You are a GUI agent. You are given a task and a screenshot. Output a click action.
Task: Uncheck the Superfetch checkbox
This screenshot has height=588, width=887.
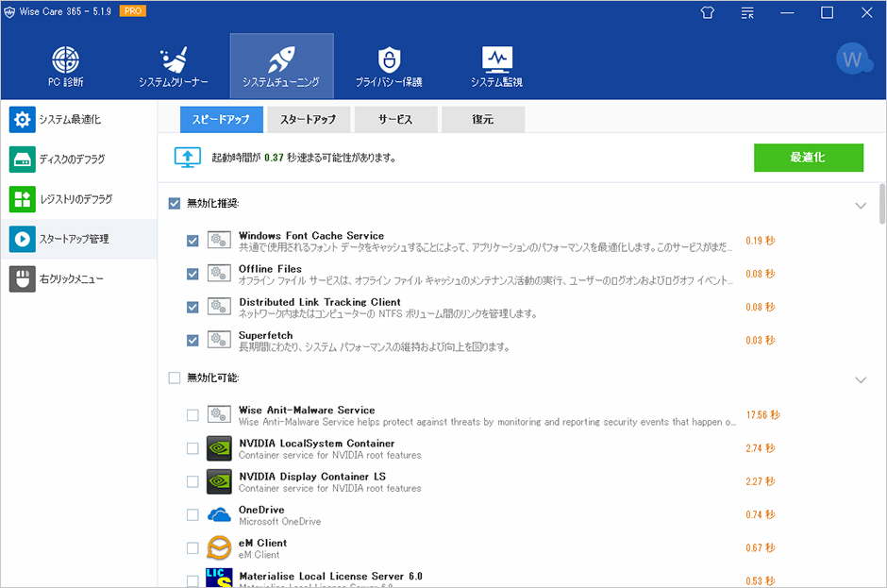[192, 340]
